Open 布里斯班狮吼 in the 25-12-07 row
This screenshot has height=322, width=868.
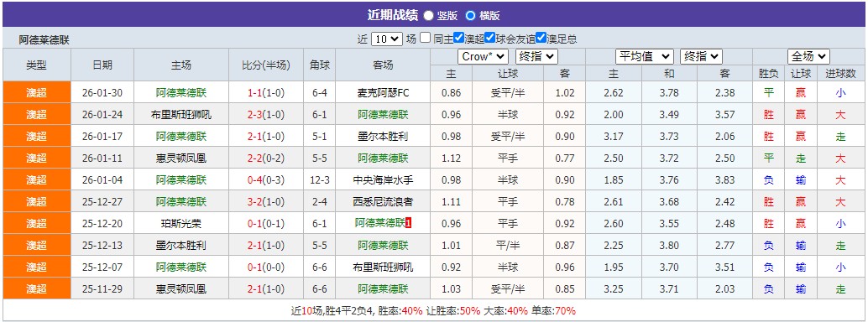pos(383,267)
